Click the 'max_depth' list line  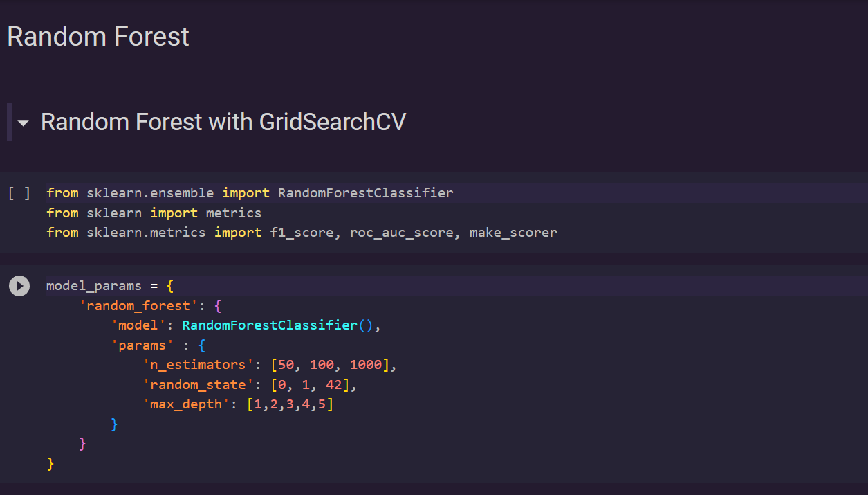pyautogui.click(x=238, y=404)
